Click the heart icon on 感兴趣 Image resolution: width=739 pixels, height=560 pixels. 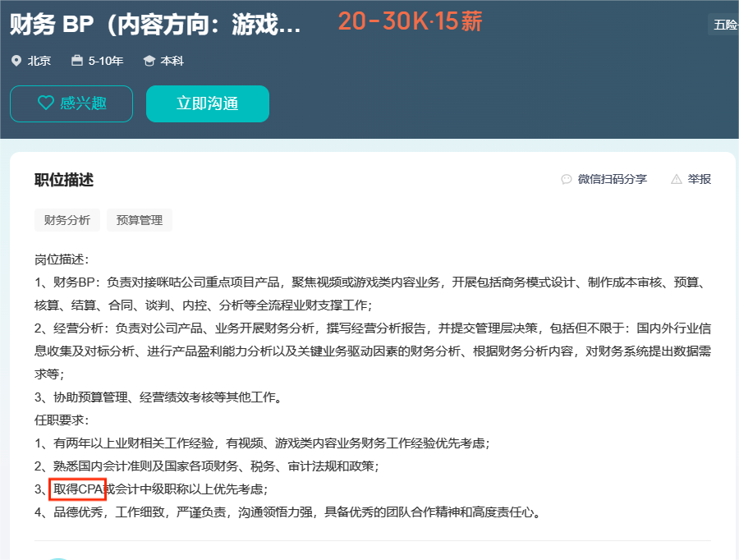point(46,103)
